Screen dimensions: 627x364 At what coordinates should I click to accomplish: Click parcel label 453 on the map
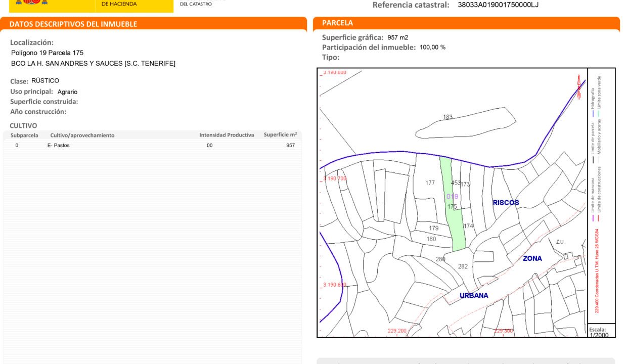point(456,183)
